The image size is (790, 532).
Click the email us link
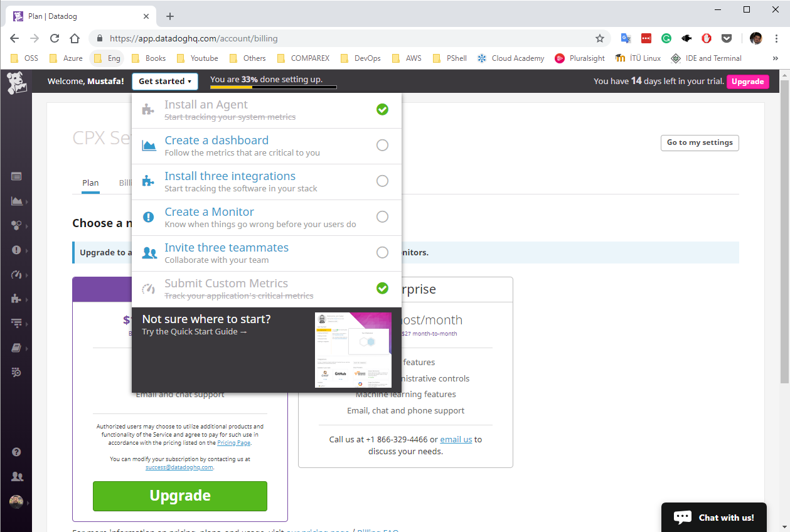[456, 440]
